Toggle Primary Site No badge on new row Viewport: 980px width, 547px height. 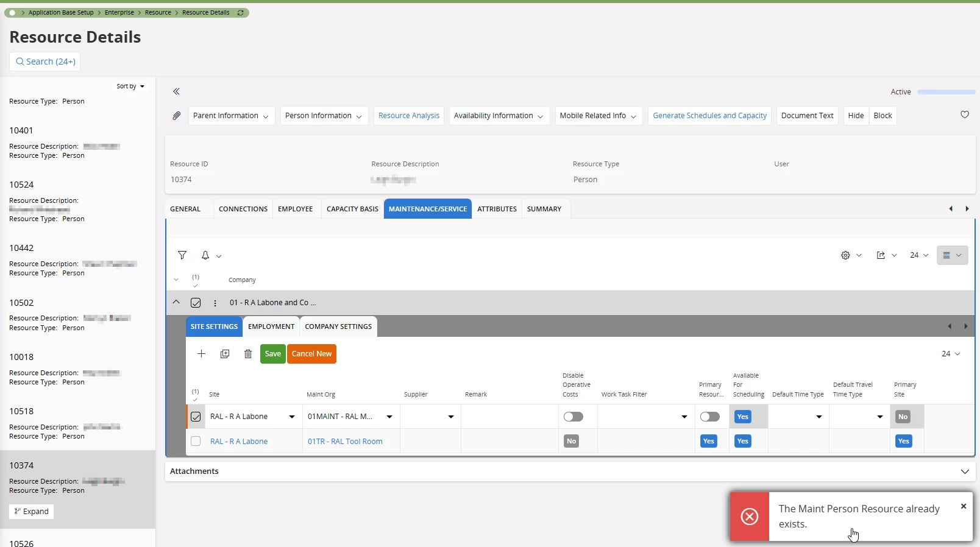(903, 417)
